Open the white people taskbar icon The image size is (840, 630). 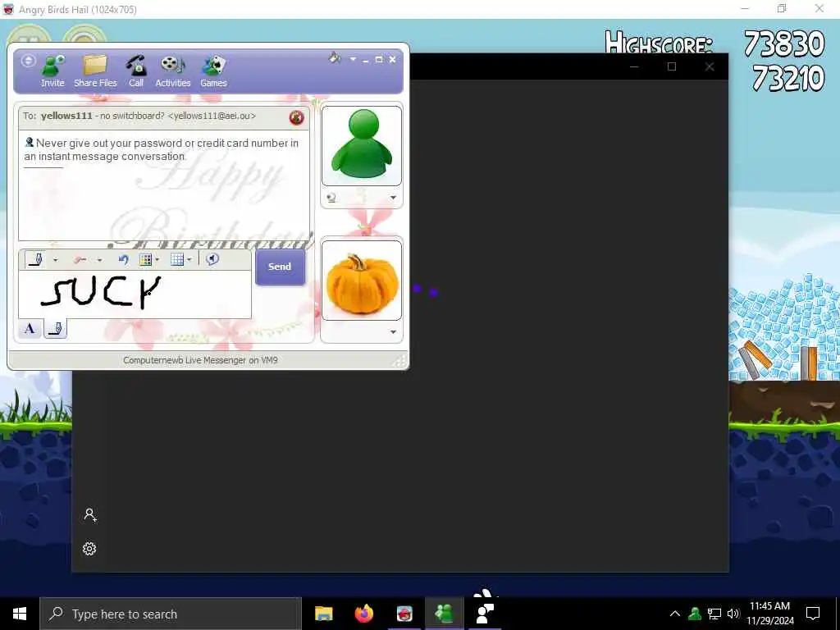tap(486, 614)
